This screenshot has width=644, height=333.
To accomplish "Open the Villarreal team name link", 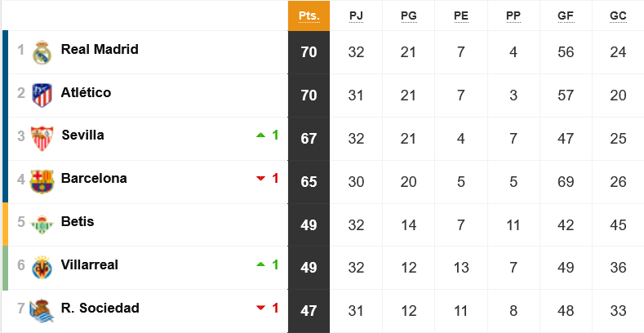I will pos(90,264).
